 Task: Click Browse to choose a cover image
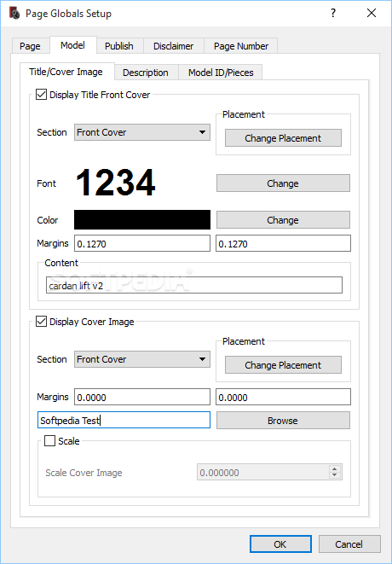coord(283,421)
